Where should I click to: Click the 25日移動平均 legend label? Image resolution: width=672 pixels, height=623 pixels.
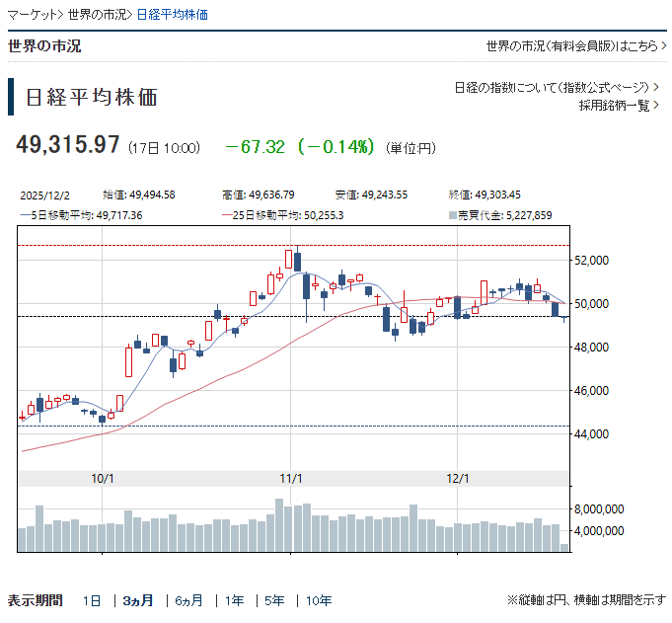click(284, 215)
